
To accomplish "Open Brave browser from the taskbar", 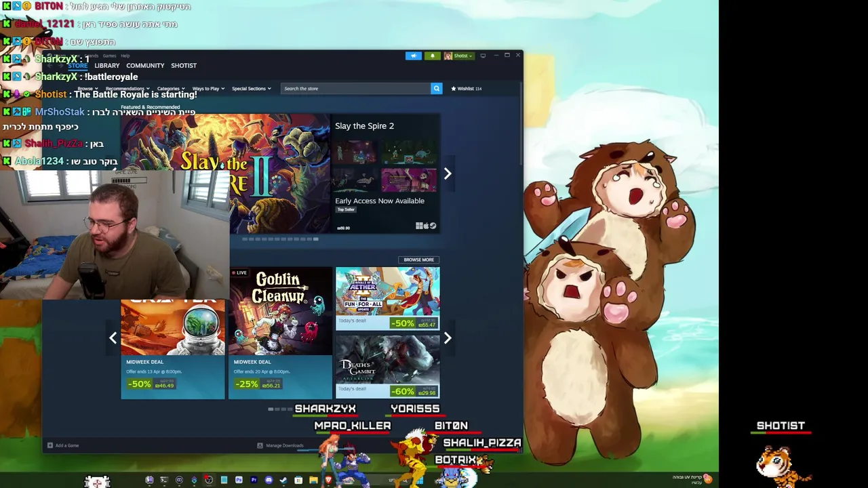I will pyautogui.click(x=328, y=480).
